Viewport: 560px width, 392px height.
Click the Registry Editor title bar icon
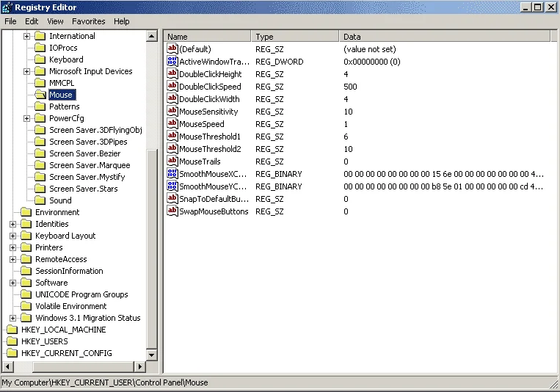point(7,7)
